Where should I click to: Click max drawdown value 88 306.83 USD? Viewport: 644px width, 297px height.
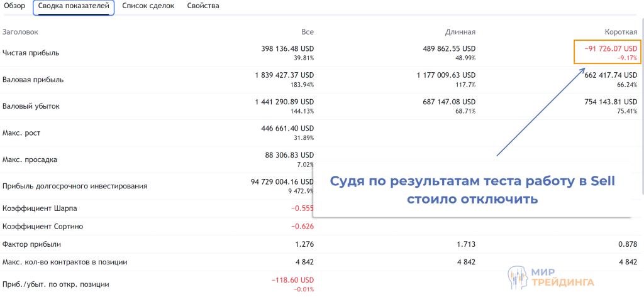289,156
